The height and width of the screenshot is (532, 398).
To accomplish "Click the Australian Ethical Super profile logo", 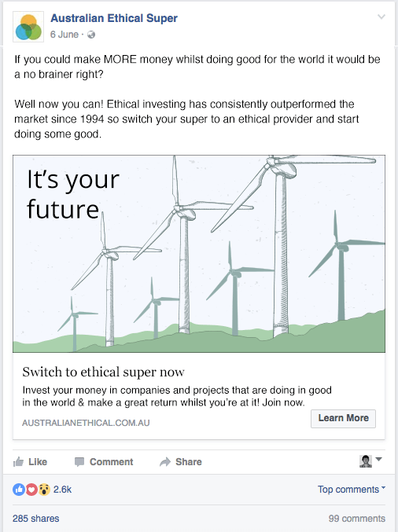I will click(28, 27).
